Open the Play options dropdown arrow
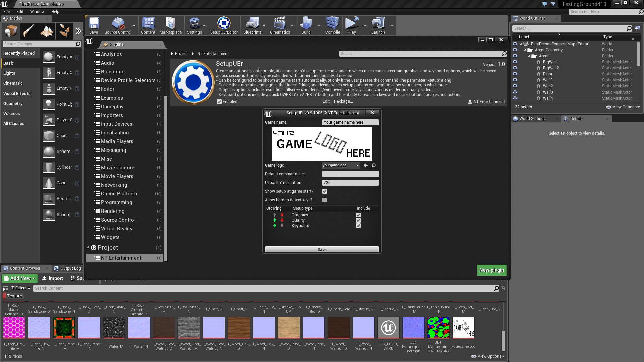 [x=365, y=26]
